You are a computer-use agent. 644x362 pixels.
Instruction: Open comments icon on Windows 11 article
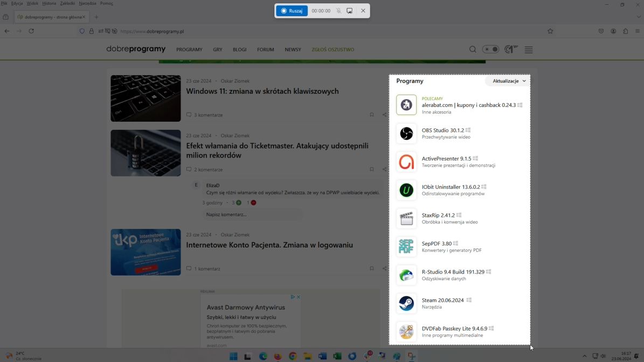click(x=189, y=114)
